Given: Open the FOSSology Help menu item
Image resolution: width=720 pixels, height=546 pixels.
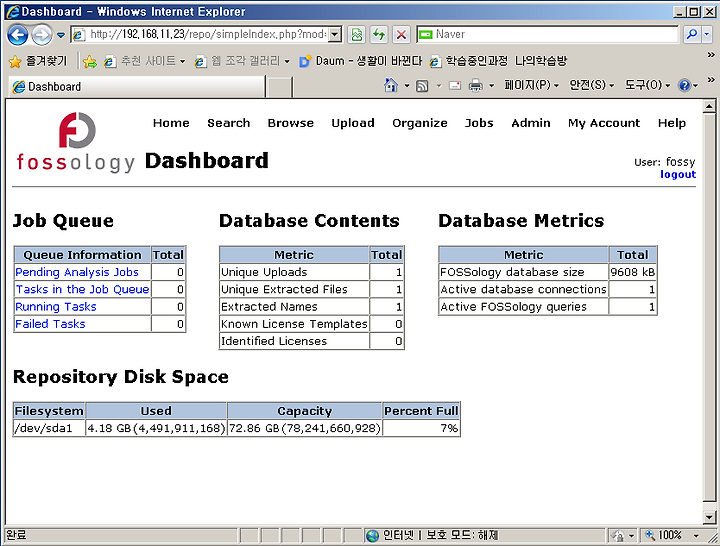Looking at the screenshot, I should (672, 123).
